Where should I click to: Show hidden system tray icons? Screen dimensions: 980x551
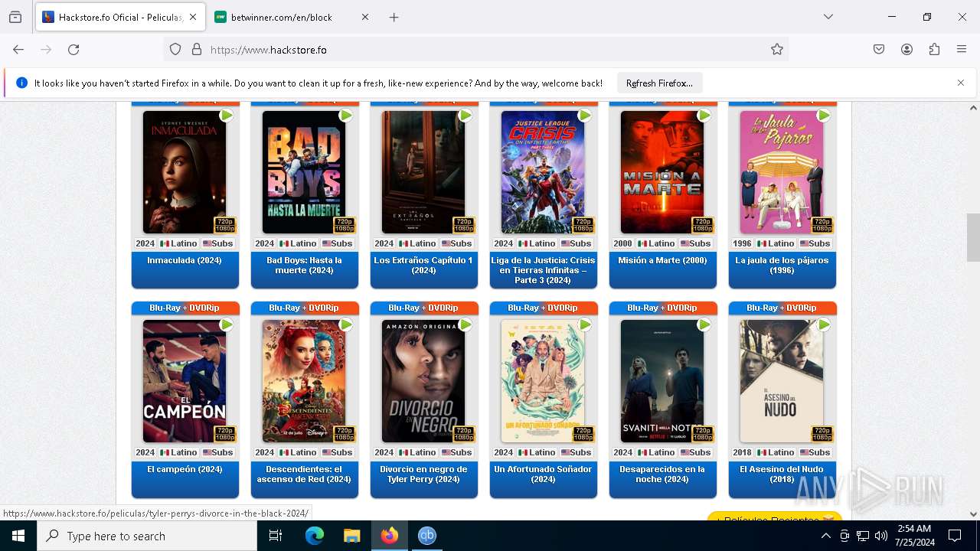(825, 536)
